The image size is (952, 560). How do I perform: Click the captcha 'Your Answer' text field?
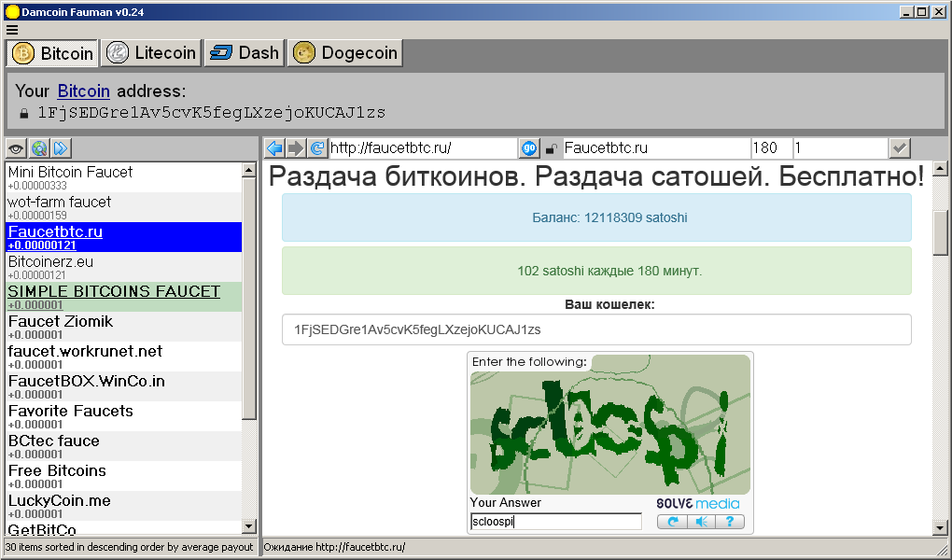[x=555, y=521]
